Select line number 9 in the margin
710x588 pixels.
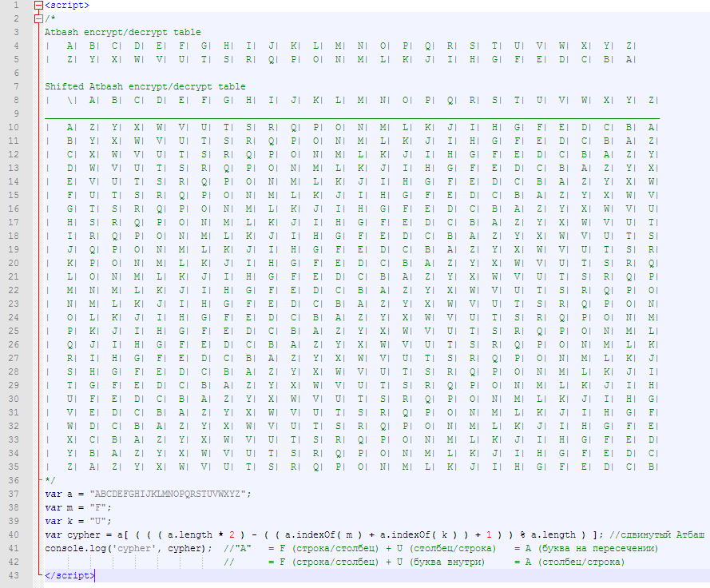pyautogui.click(x=16, y=113)
